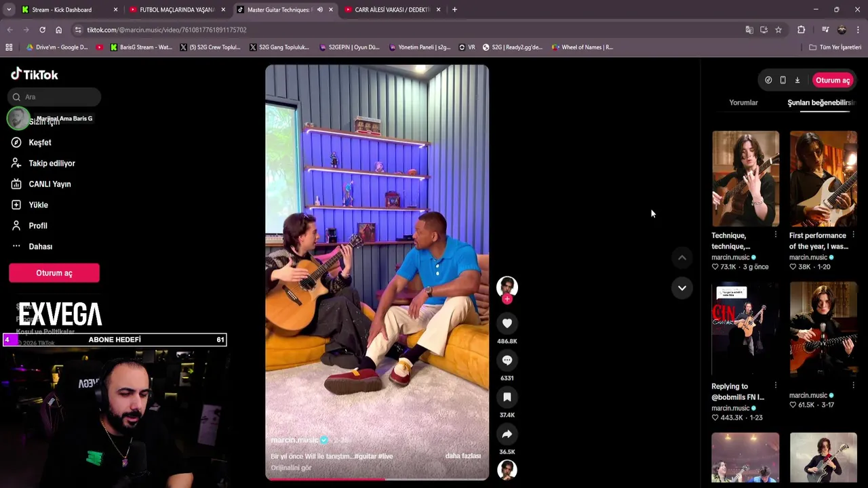The height and width of the screenshot is (488, 868).
Task: Open Takip ediliyor in sidebar
Action: coord(43,163)
